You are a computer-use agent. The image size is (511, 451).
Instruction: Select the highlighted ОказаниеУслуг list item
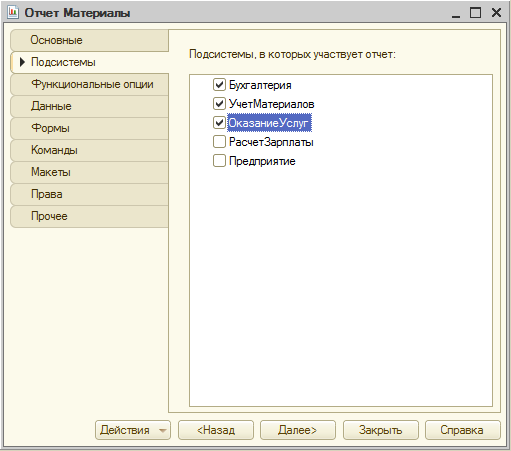269,123
